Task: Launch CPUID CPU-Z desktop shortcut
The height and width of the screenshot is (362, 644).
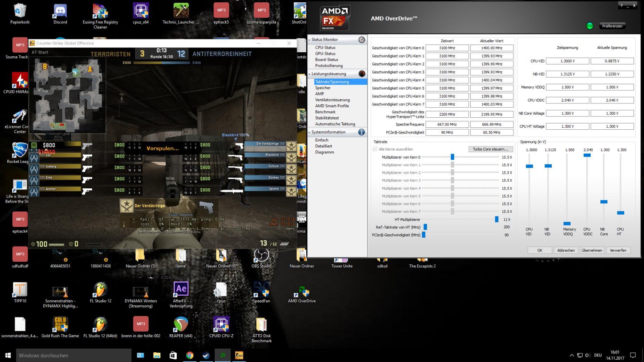Action: click(x=221, y=328)
